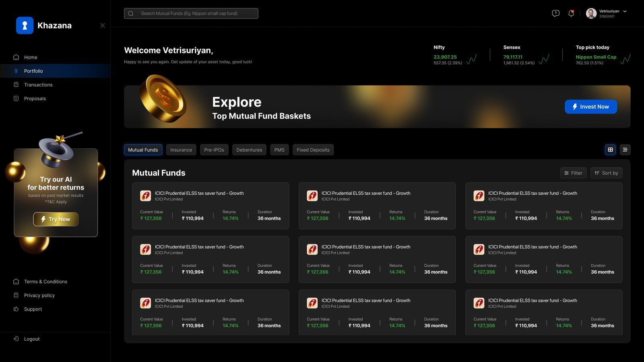Expand the user profile dropdown chevron
Screen dimensions: 644x362
click(625, 11)
